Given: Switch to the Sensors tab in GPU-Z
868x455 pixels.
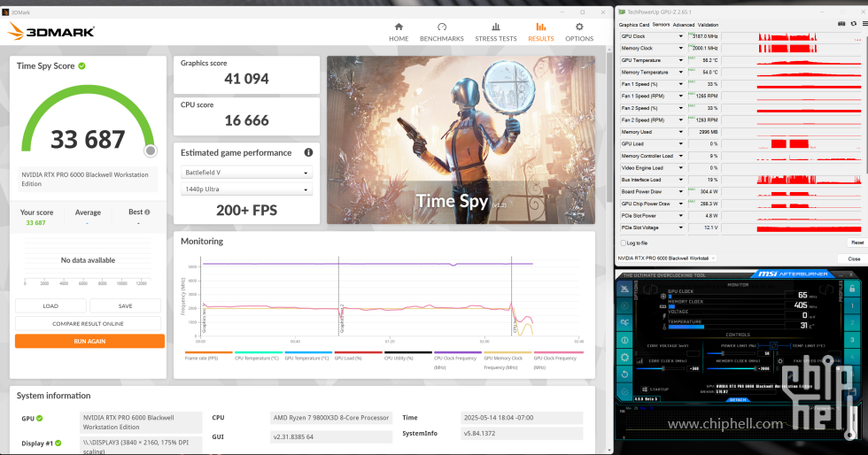Looking at the screenshot, I should coord(661,25).
